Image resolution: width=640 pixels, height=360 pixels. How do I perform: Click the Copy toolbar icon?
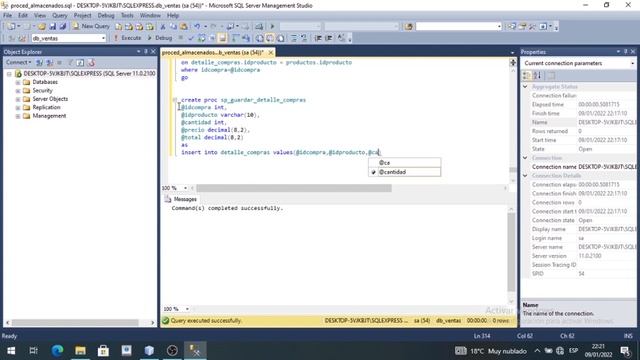(173, 27)
